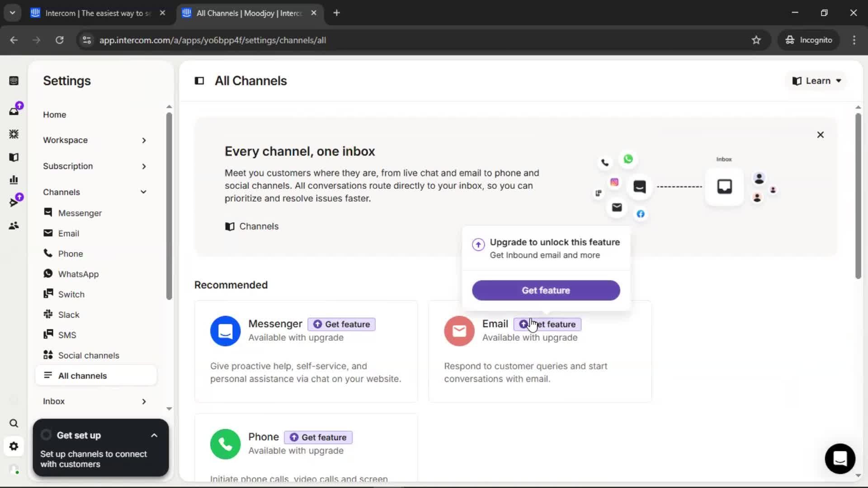Select Switch in Channels menu

(x=71, y=295)
